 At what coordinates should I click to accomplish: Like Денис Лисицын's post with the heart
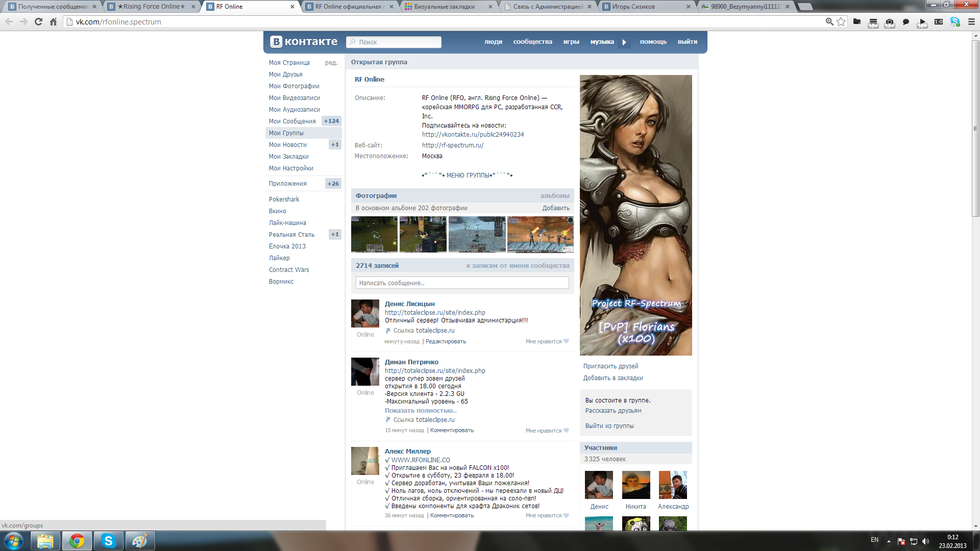point(566,341)
